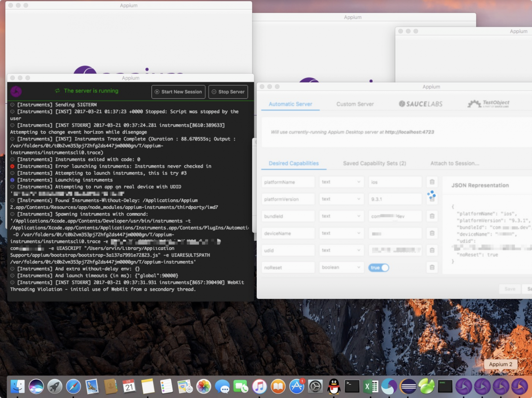This screenshot has height=398, width=532.
Task: Click log line 'Sending SIGTERM'
Action: (x=57, y=104)
